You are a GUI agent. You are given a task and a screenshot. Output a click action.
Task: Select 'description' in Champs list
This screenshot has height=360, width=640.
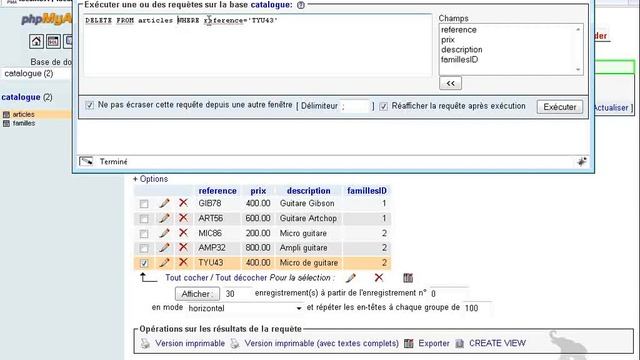(462, 49)
